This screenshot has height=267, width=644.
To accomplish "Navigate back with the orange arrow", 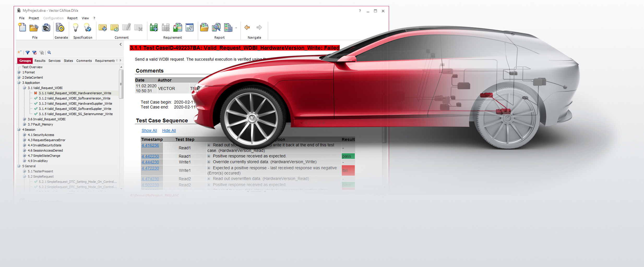I will (247, 27).
